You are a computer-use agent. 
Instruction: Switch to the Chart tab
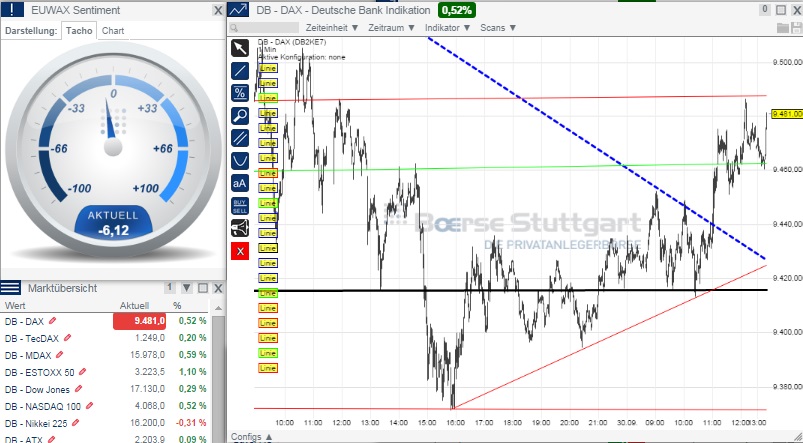pyautogui.click(x=113, y=31)
